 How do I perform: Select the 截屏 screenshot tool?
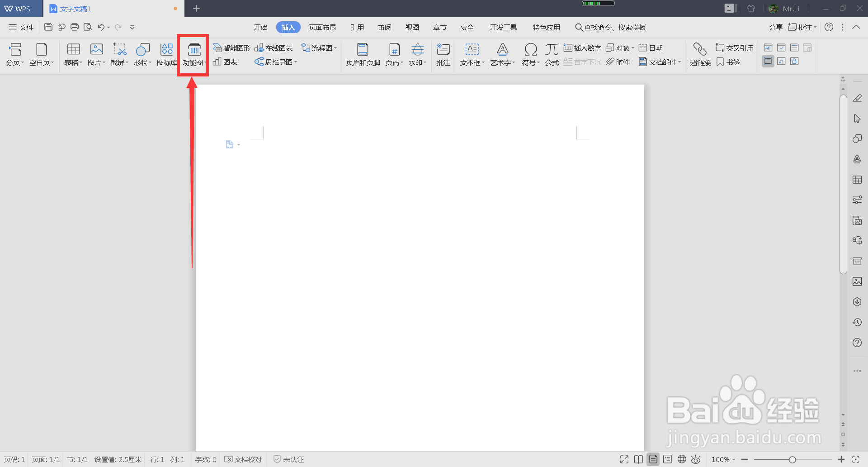(120, 54)
